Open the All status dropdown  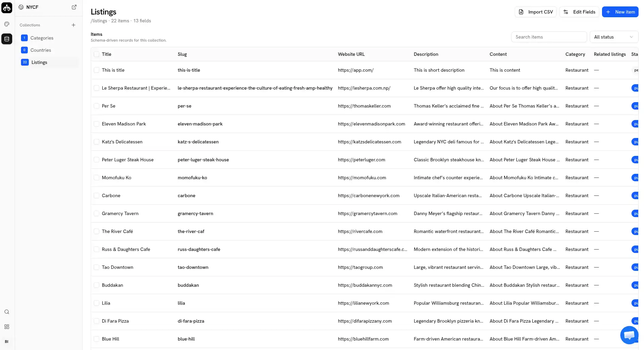pyautogui.click(x=614, y=37)
